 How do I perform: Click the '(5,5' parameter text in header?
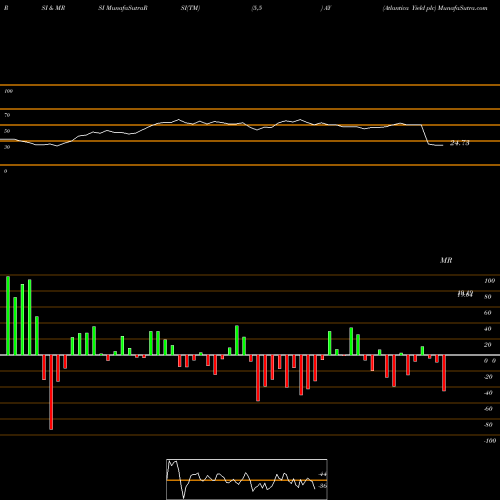(256, 8)
